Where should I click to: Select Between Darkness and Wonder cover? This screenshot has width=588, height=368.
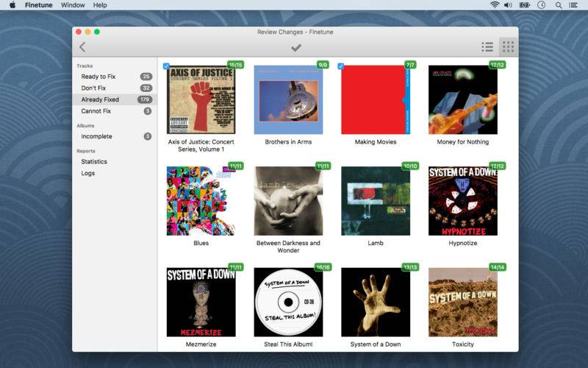pos(288,201)
